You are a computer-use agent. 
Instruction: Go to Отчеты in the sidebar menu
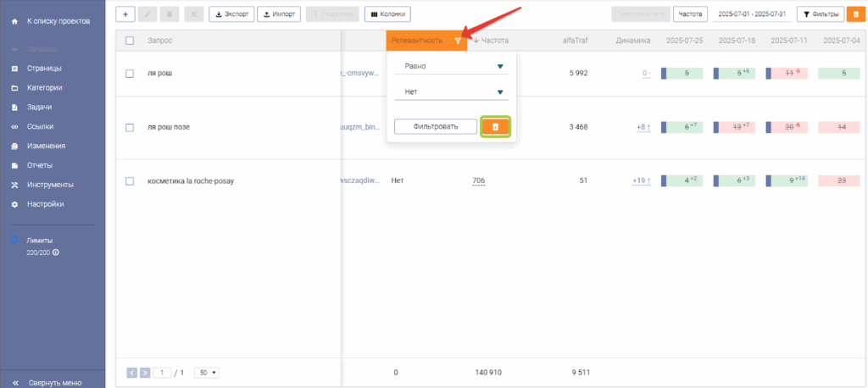click(40, 165)
